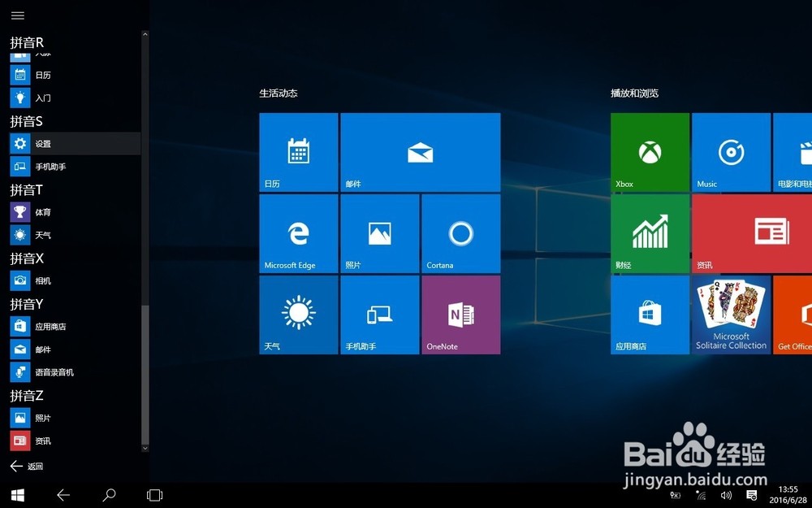Open the wide 邮件 mail tile
Viewport: 812px width, 508px height.
[x=421, y=153]
